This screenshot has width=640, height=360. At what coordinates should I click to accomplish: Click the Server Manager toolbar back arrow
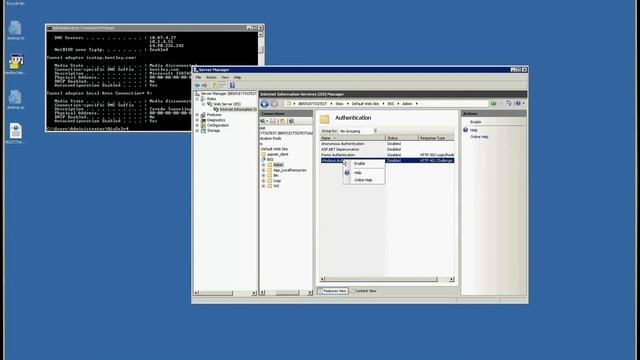pos(197,85)
